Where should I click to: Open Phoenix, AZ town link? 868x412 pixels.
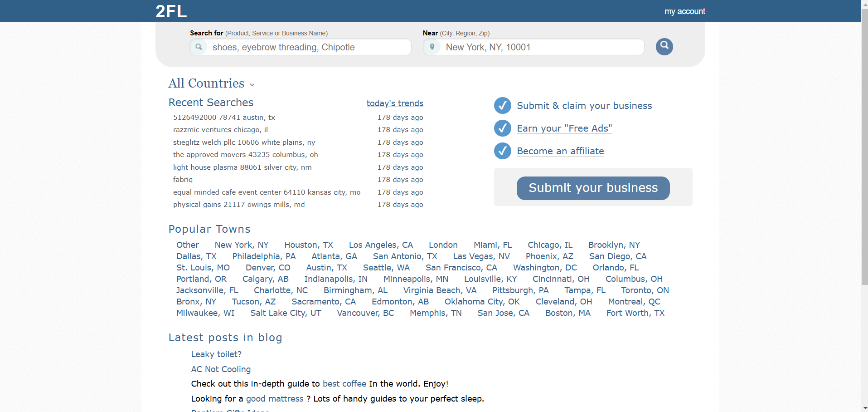point(549,256)
